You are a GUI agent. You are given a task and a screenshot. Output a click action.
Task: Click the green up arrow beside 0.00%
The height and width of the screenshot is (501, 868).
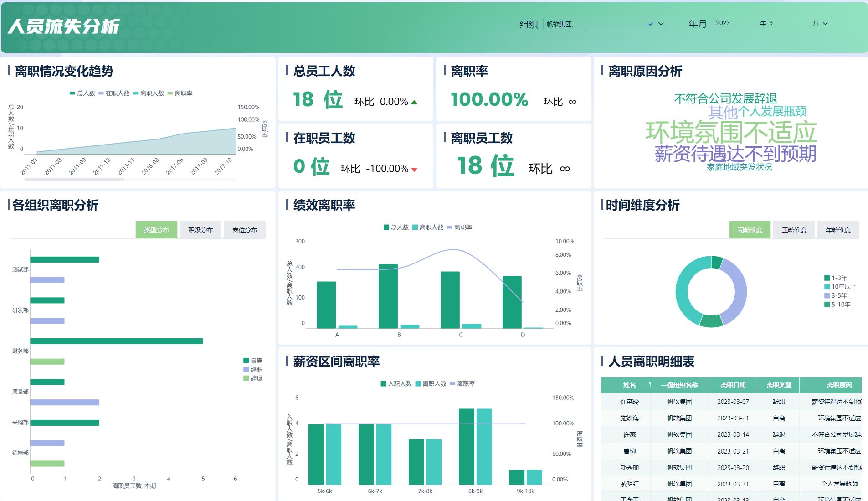(x=414, y=102)
